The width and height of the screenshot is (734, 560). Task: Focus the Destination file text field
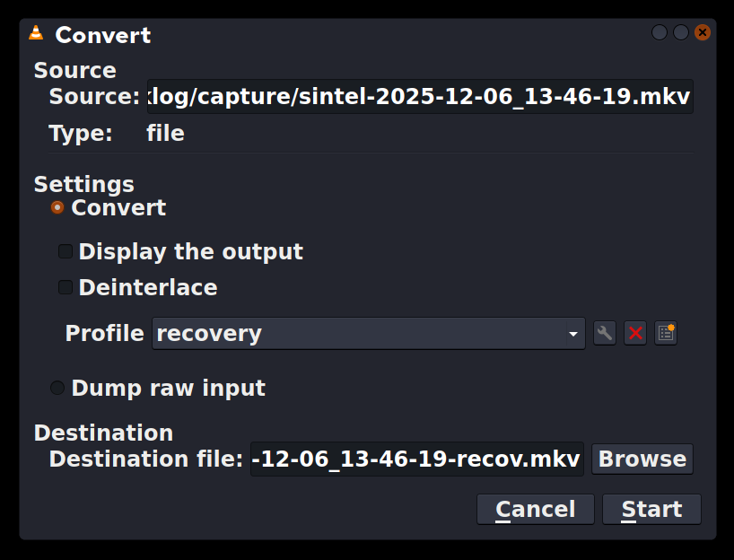click(x=416, y=459)
